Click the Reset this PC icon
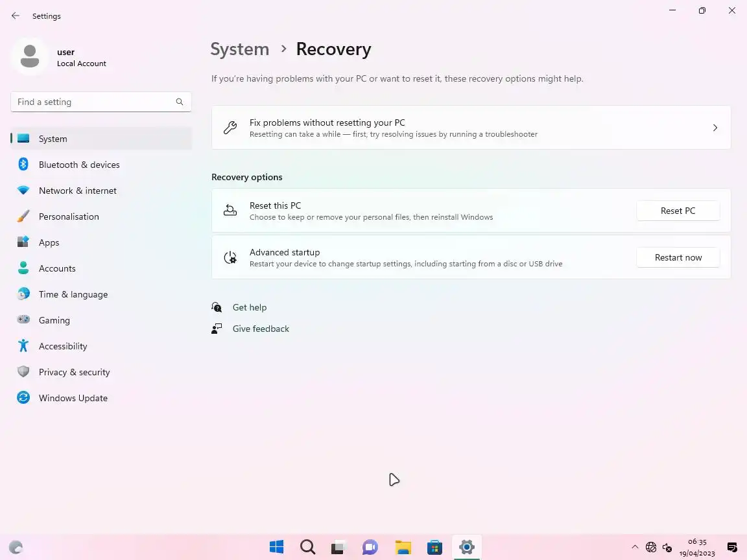 point(230,211)
